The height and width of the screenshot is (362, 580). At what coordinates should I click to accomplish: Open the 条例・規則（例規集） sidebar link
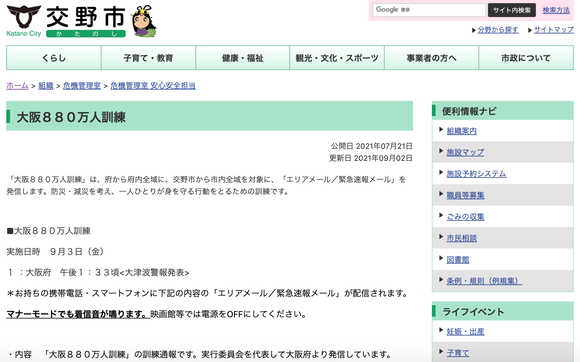484,281
